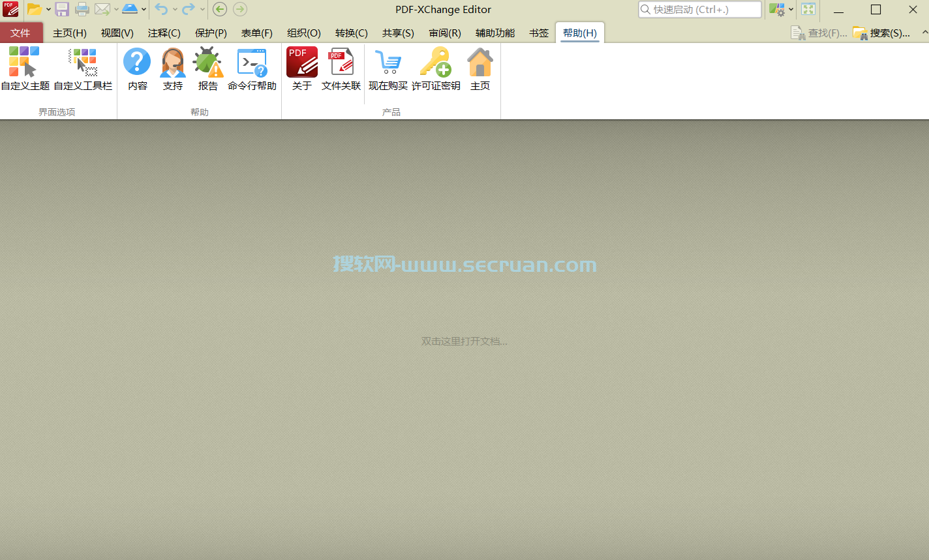Switch to the 视图(V) ribbon tab
929x560 pixels.
click(117, 33)
